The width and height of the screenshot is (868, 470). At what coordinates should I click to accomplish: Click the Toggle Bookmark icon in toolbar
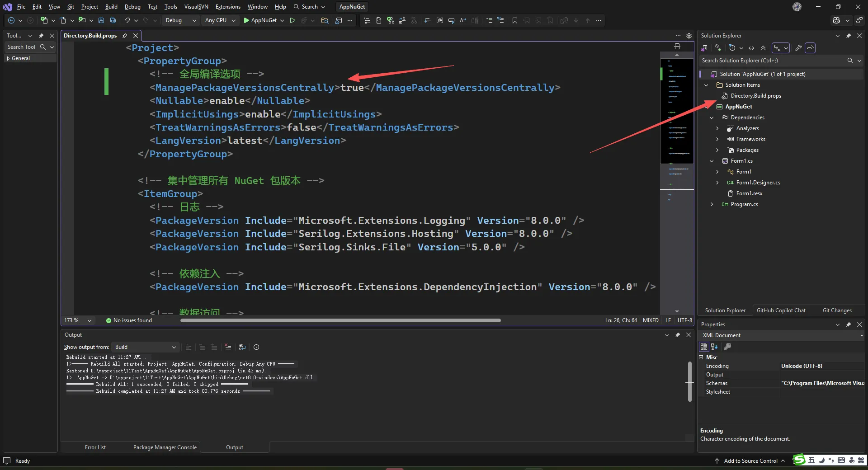click(514, 20)
